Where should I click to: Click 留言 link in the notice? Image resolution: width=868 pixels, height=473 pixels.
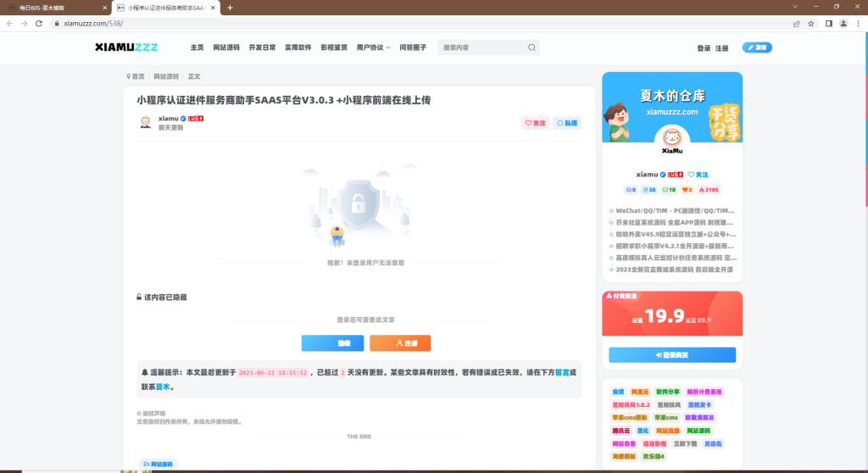click(x=562, y=373)
